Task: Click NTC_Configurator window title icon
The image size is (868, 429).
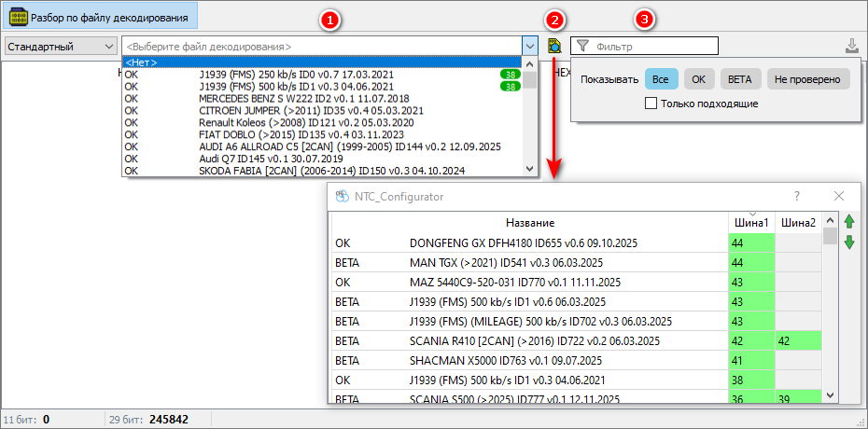Action: [x=342, y=196]
